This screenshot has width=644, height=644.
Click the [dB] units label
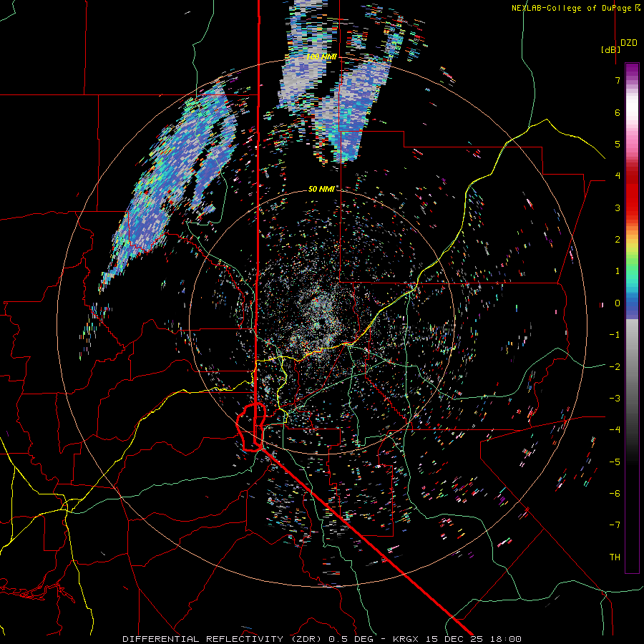(x=611, y=49)
